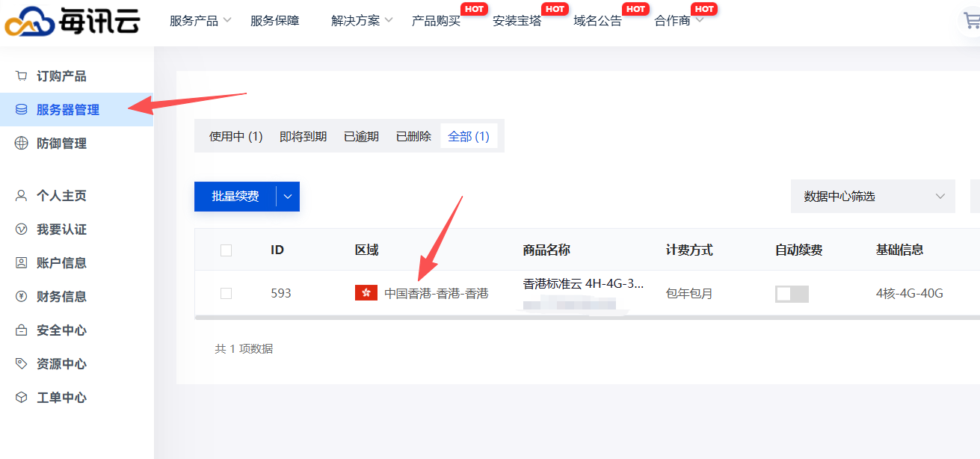
Task: Click the person icon beside 个人主页
Action: coord(22,196)
